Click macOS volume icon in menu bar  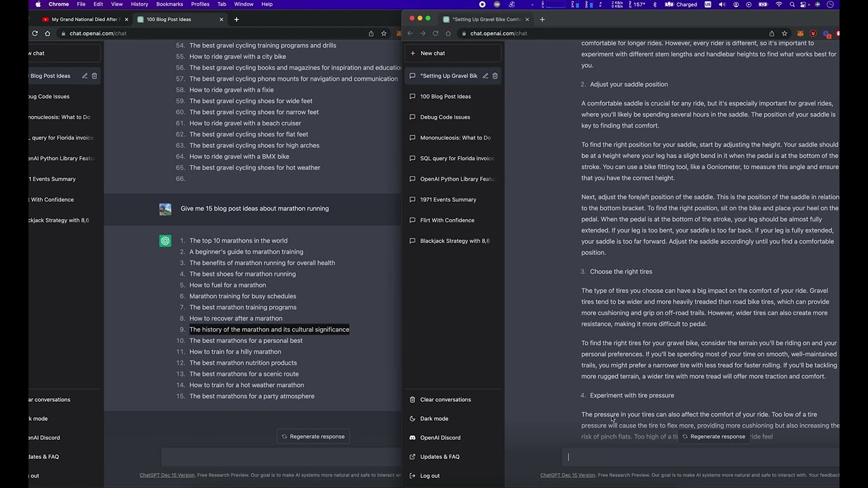point(723,4)
